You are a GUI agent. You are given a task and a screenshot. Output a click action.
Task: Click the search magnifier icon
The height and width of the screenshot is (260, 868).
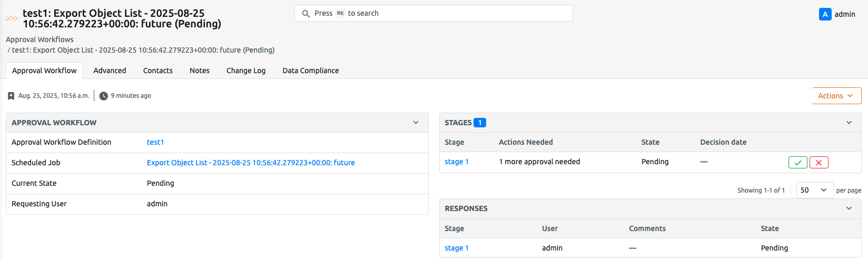[x=305, y=14]
